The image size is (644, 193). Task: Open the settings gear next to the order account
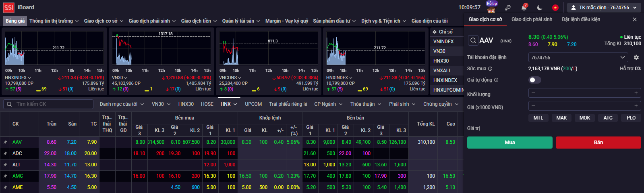[x=636, y=57]
